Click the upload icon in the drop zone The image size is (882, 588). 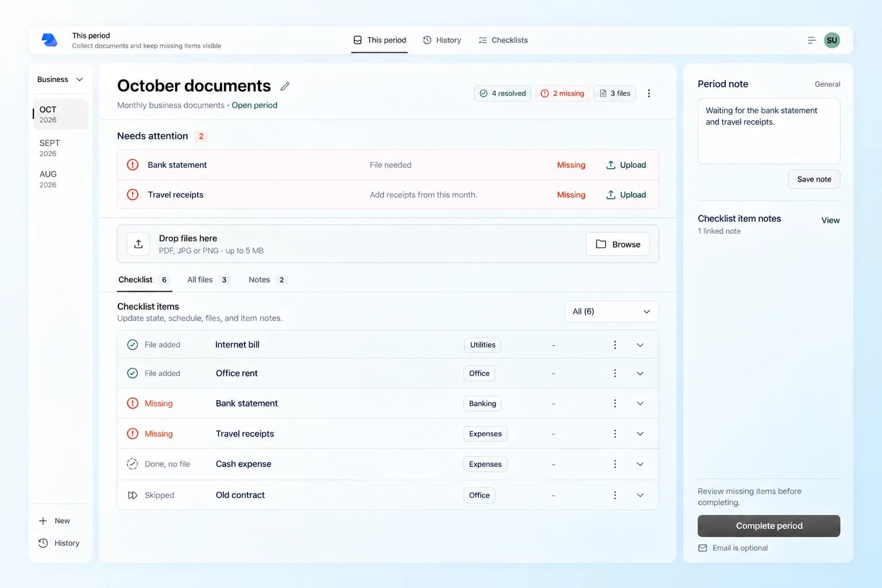pyautogui.click(x=138, y=244)
